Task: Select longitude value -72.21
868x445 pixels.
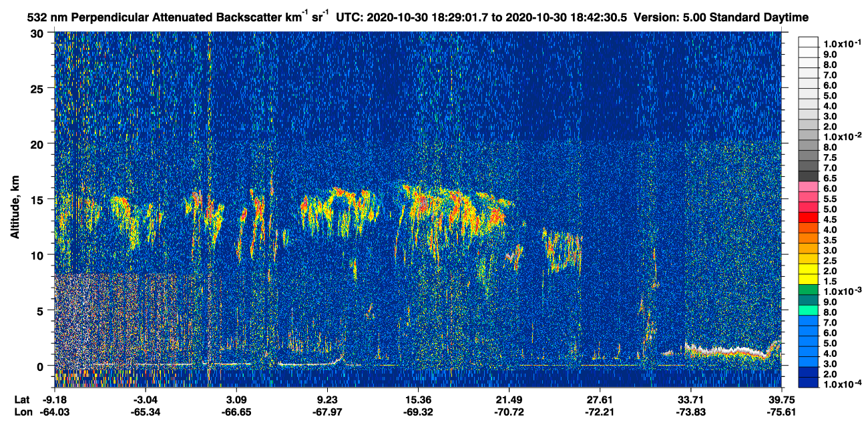Action: coord(600,412)
